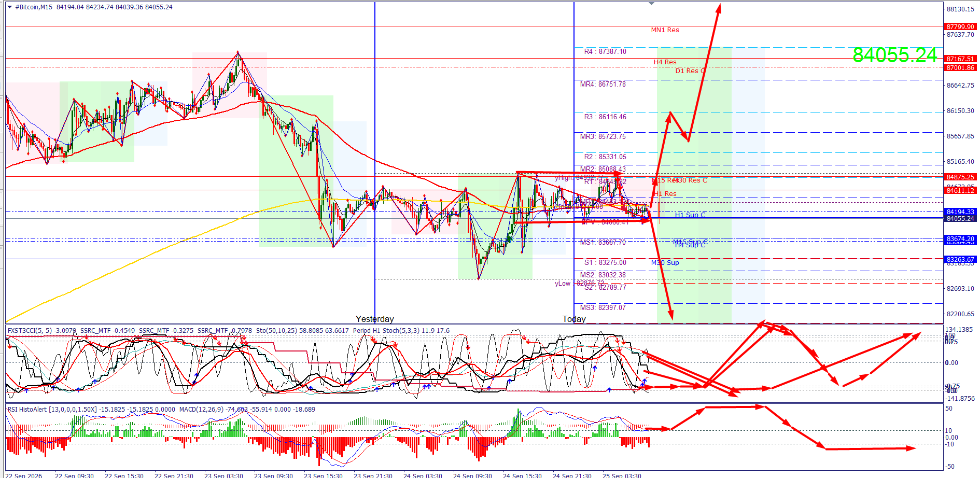This screenshot has height=478, width=980.
Task: Click the red 84611.12 price axis tag
Action: click(x=960, y=190)
